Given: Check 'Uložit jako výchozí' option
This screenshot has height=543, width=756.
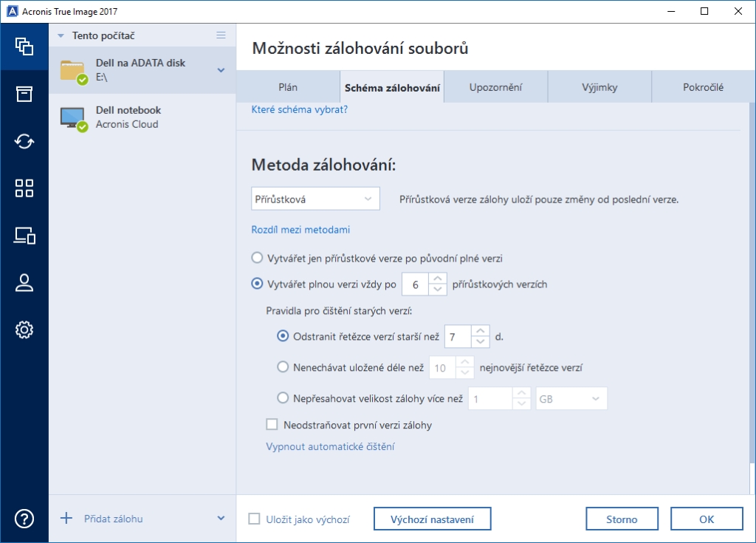Looking at the screenshot, I should tap(255, 519).
